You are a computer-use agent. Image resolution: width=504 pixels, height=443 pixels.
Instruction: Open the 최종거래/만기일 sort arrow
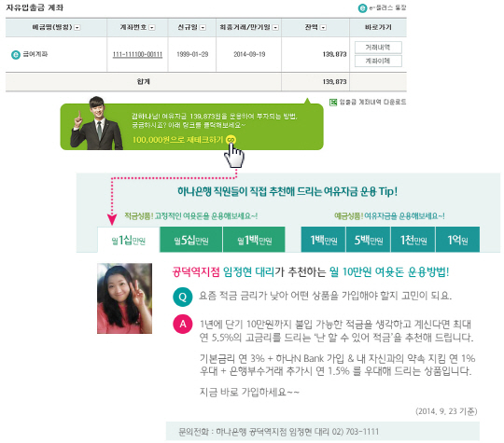275,28
